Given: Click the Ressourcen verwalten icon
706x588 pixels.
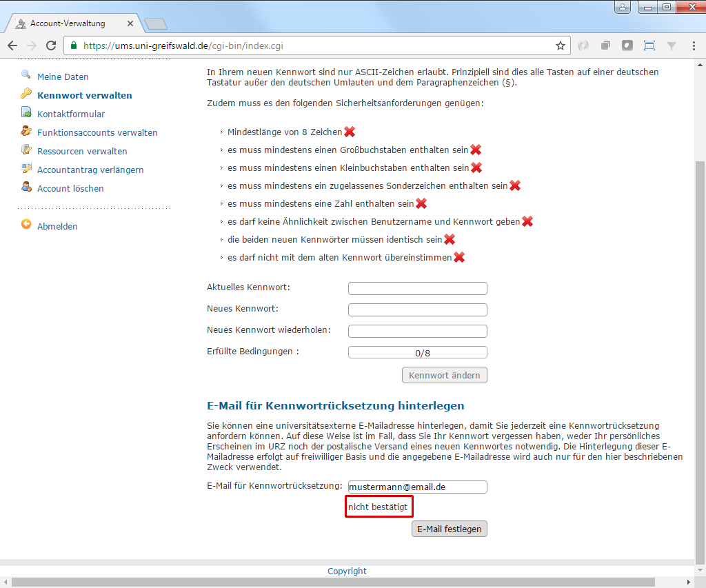Looking at the screenshot, I should click(x=26, y=150).
